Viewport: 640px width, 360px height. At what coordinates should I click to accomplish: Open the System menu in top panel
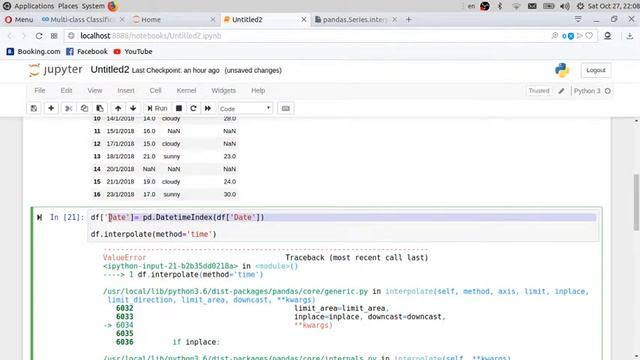click(x=93, y=6)
